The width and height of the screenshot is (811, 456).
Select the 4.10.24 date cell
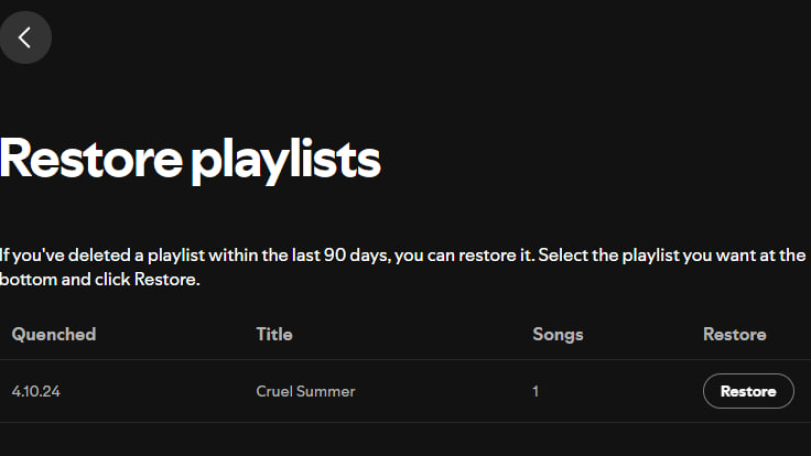pyautogui.click(x=36, y=391)
